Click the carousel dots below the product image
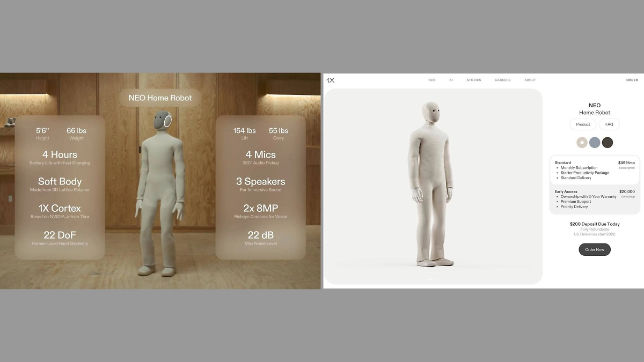The image size is (644, 362). point(432,279)
